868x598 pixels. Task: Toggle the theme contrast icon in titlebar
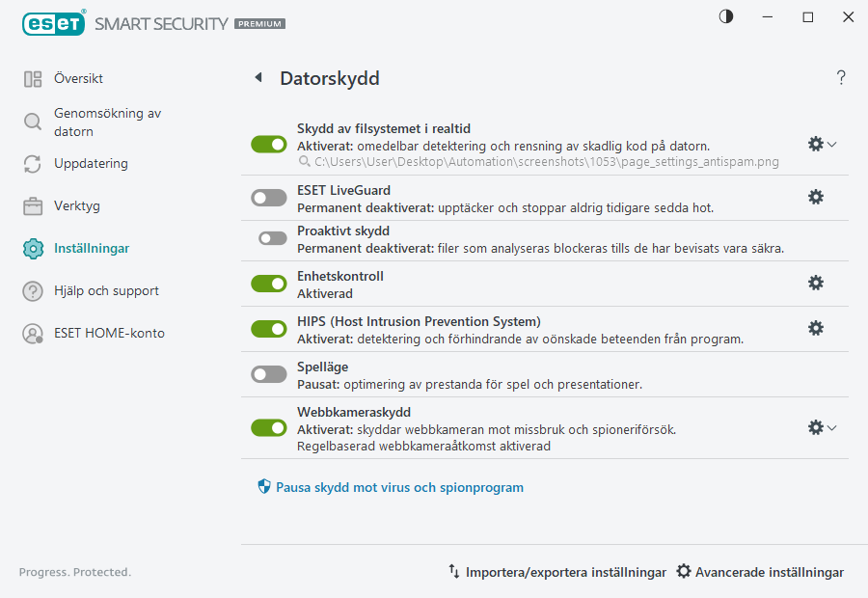tap(726, 16)
